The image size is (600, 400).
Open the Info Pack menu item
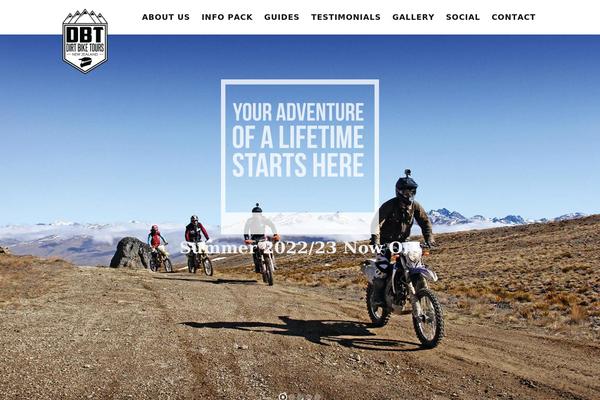click(x=227, y=17)
